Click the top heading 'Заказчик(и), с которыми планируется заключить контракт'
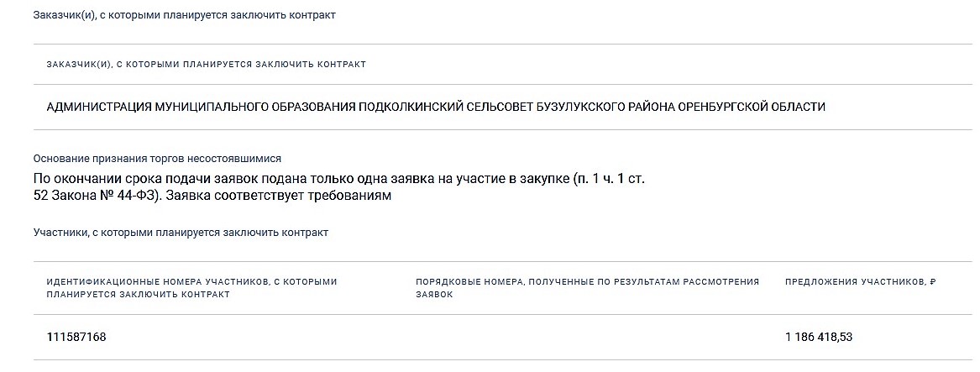The height and width of the screenshot is (372, 980). 184,16
